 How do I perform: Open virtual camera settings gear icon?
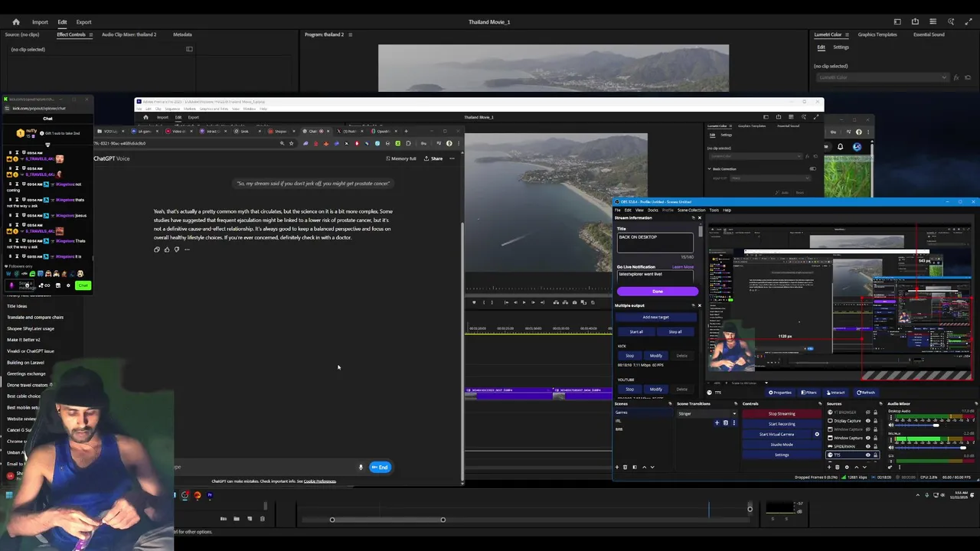817,434
